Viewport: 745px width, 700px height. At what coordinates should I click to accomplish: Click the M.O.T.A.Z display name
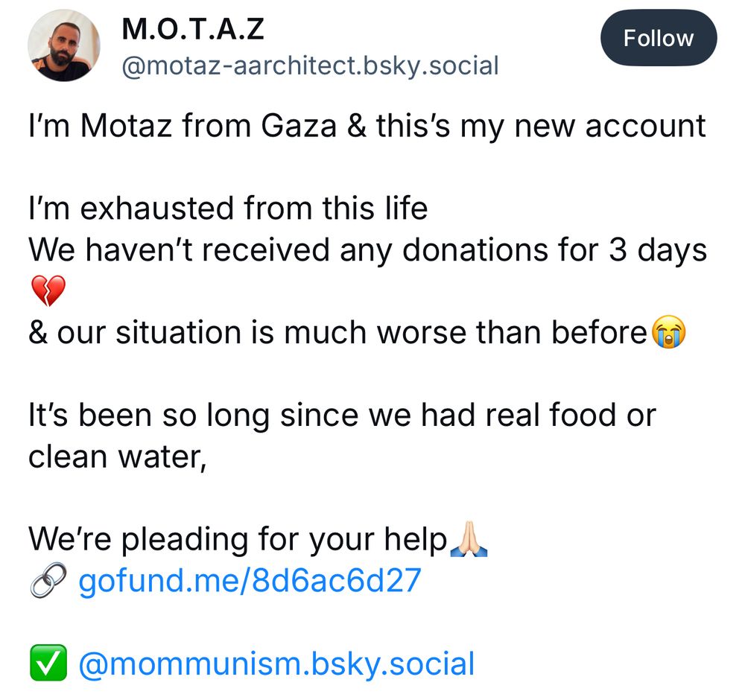click(x=192, y=29)
